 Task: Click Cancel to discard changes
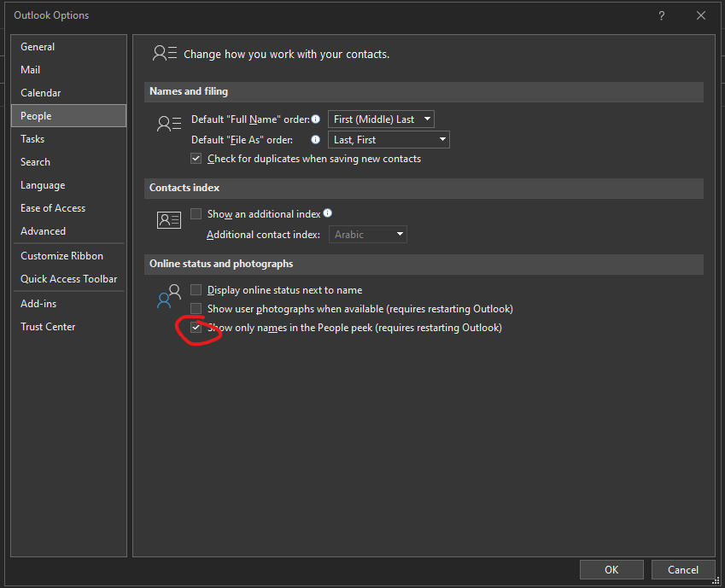683,569
